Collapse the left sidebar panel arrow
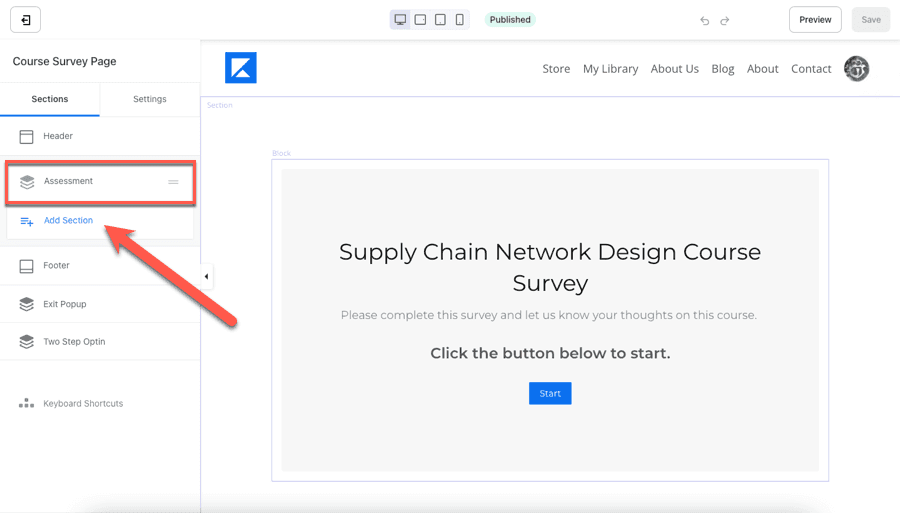The width and height of the screenshot is (900, 513). (x=206, y=277)
